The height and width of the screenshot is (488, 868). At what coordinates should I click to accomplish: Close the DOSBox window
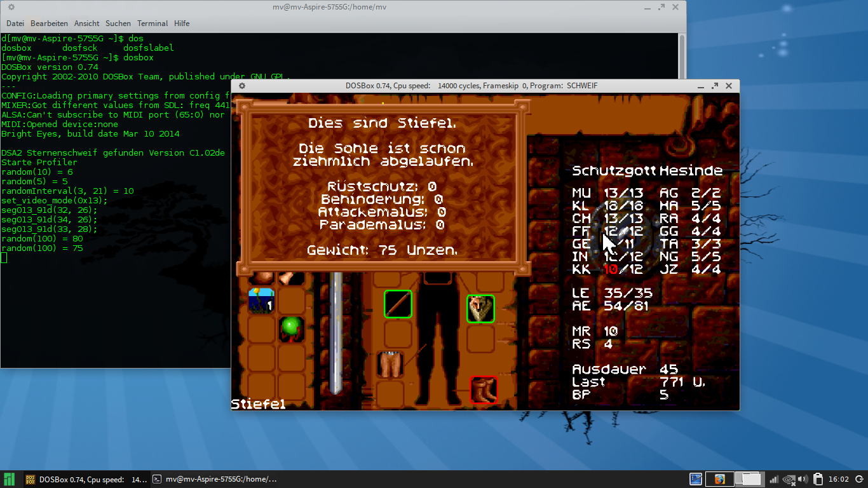tap(729, 86)
